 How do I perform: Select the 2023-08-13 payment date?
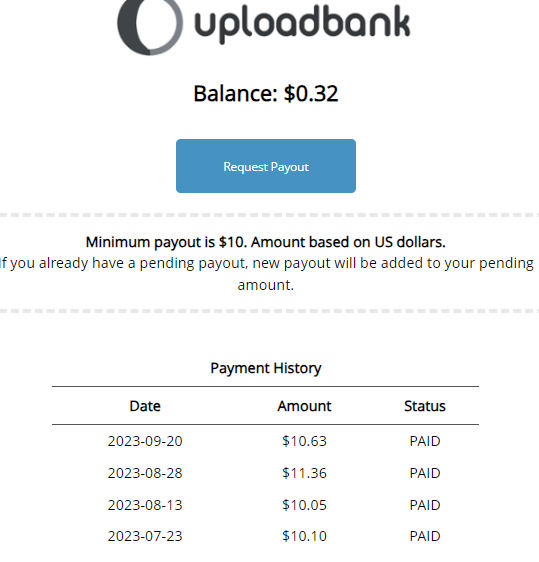pyautogui.click(x=145, y=505)
